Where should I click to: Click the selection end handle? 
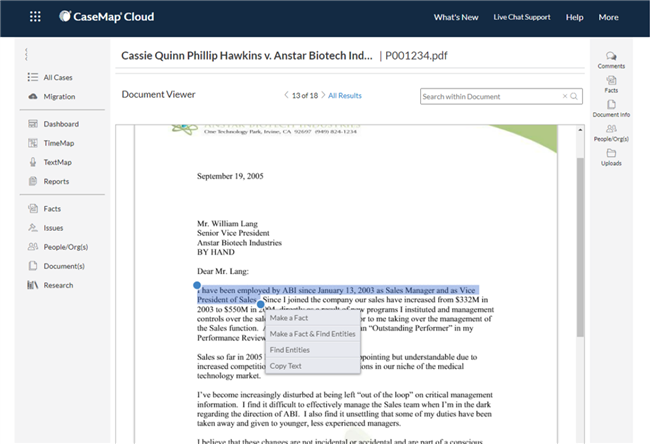point(260,304)
